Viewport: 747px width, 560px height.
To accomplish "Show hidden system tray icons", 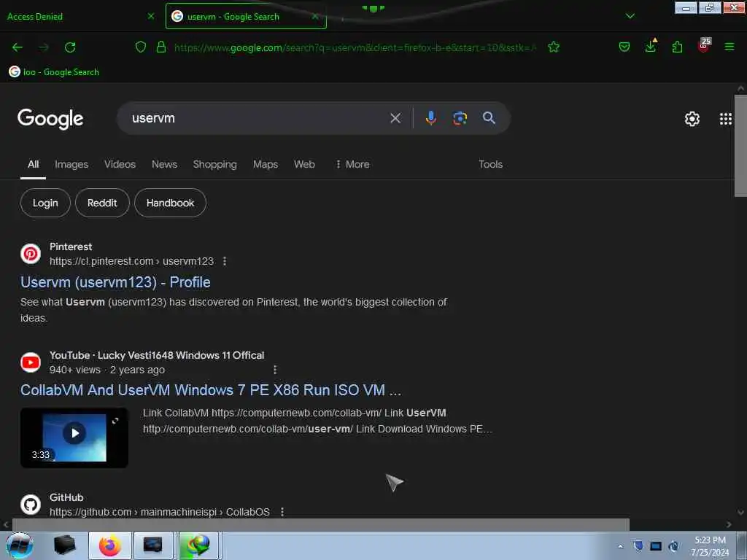I will pos(620,546).
